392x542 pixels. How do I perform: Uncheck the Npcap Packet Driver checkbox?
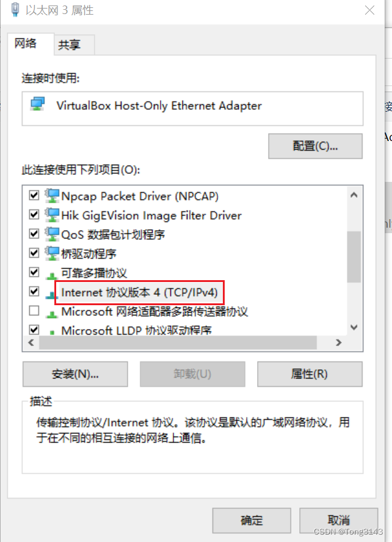[34, 195]
